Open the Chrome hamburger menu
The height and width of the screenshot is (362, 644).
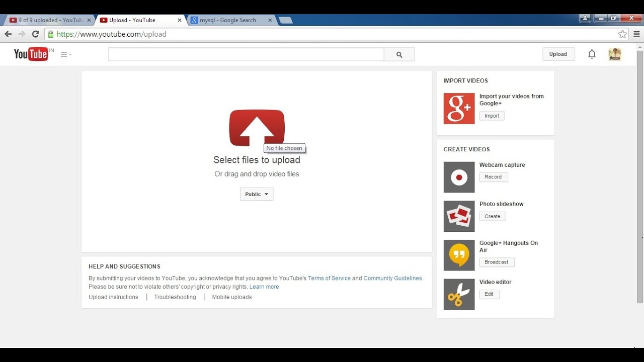(x=636, y=34)
